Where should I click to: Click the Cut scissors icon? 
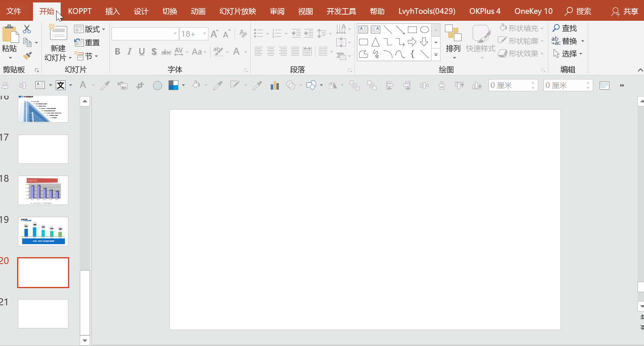tap(27, 29)
